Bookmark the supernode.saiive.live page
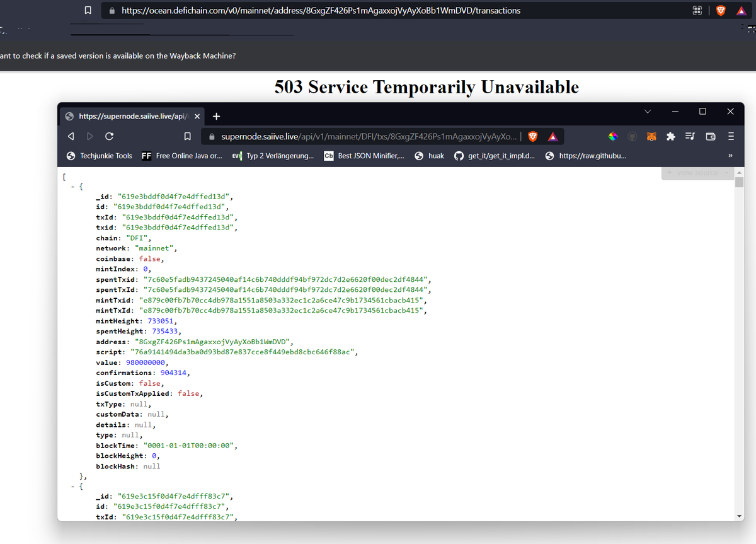The height and width of the screenshot is (544, 756). coord(187,136)
